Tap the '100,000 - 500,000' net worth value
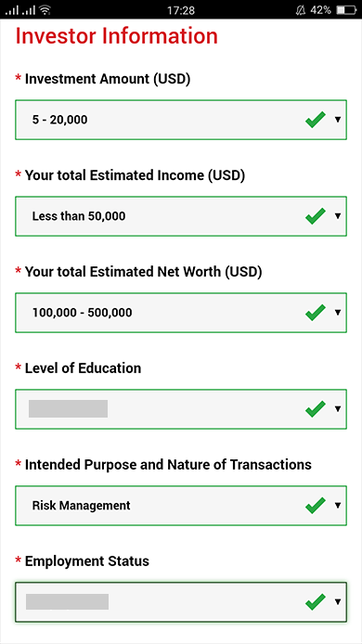This screenshot has height=644, width=362. (83, 313)
